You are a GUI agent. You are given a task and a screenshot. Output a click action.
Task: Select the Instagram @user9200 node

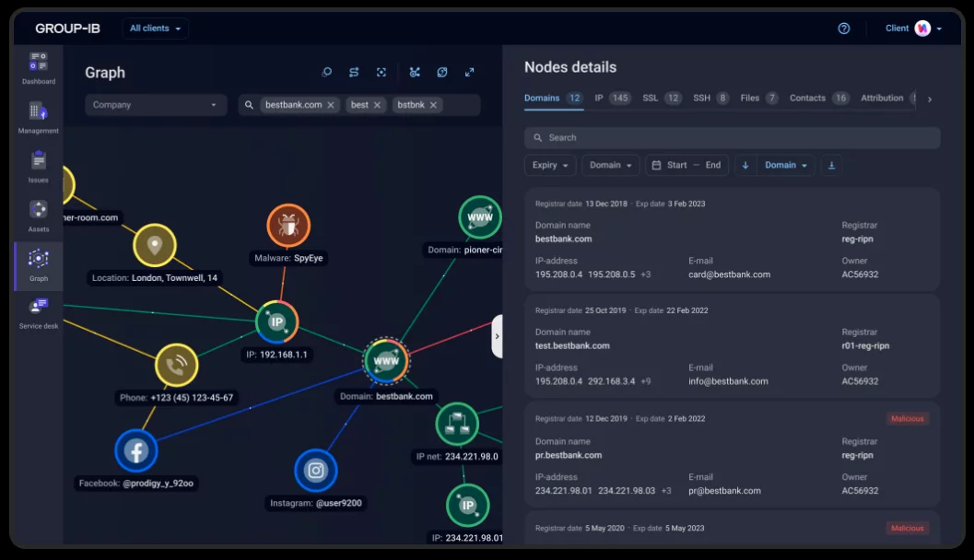(x=315, y=471)
